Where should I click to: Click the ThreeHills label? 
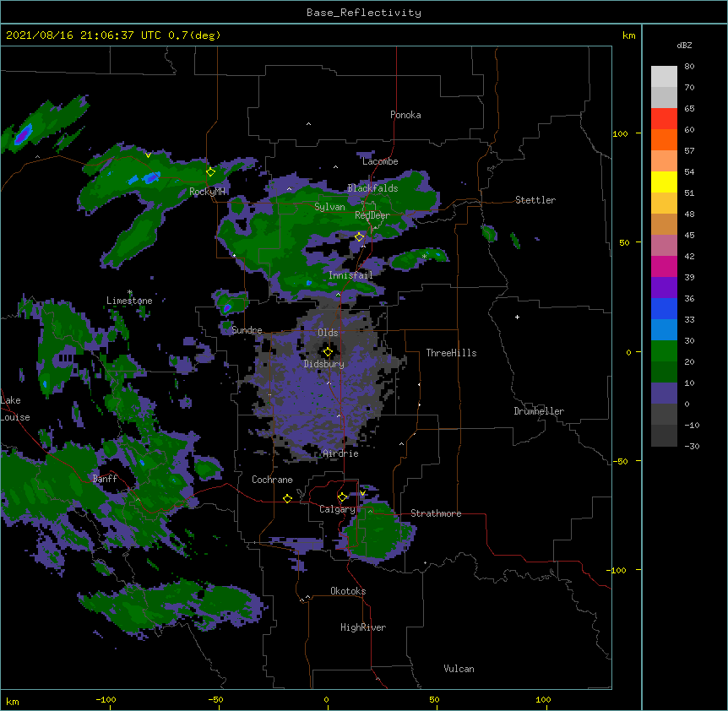tap(451, 353)
